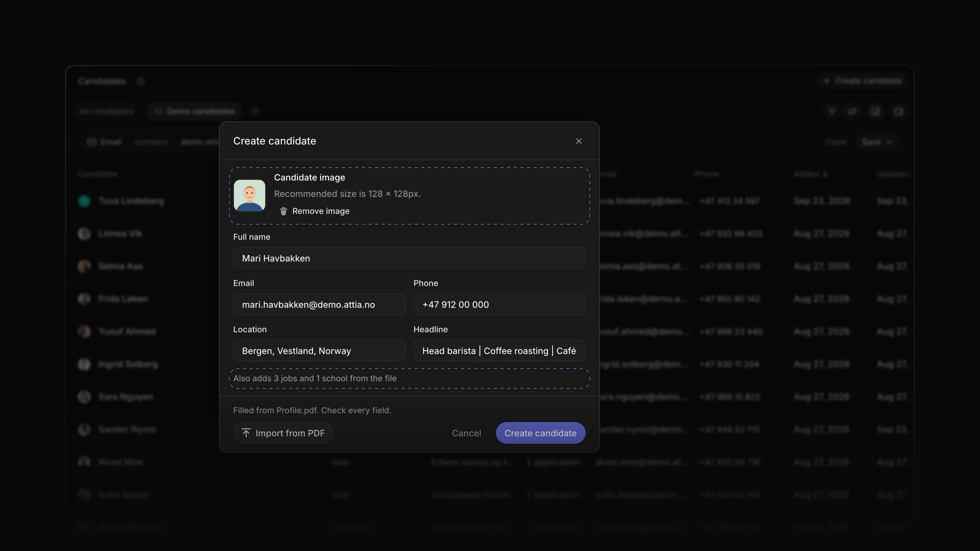Edit the Email input field
The height and width of the screenshot is (551, 980).
tap(319, 304)
